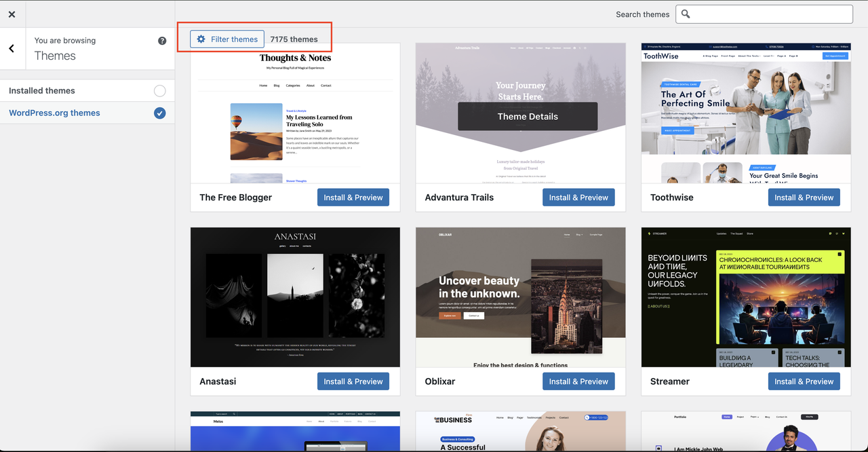Click the Anastasi theme name

click(x=218, y=381)
